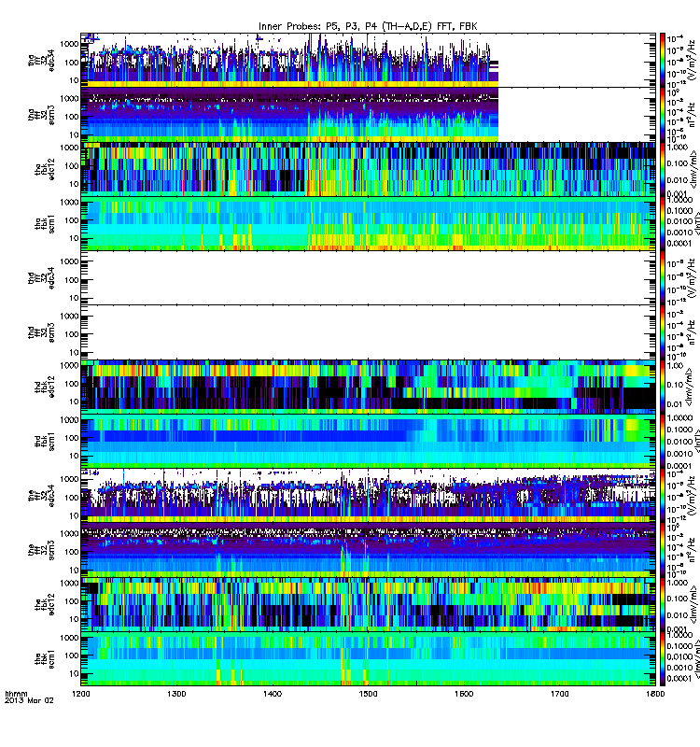Select the the fbk edc12 spectrogram panel
This screenshot has width=700, height=747.
coord(368,604)
